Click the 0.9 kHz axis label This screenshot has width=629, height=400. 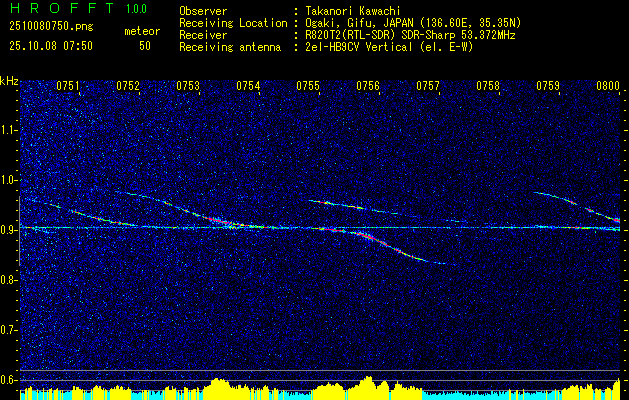click(x=8, y=230)
